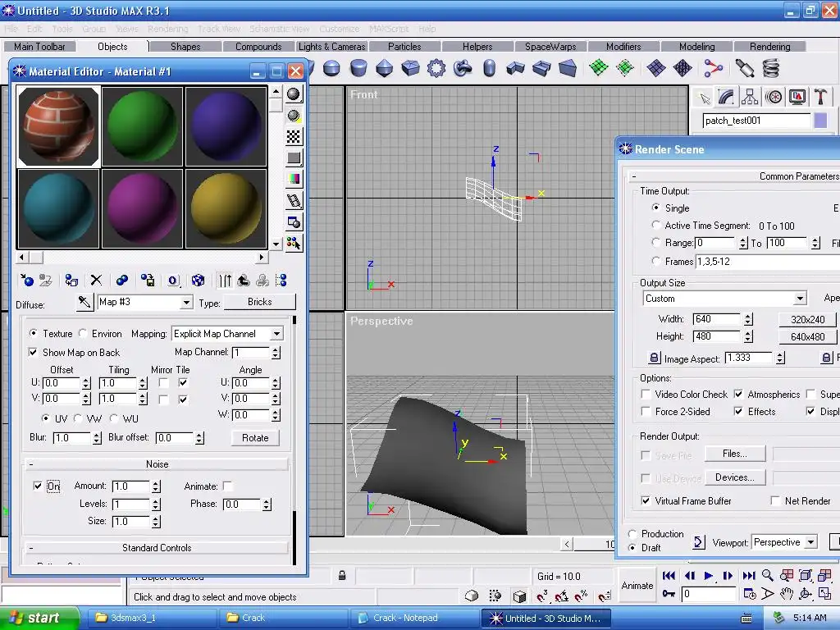Click the Bricks map type button
The height and width of the screenshot is (630, 840).
260,302
